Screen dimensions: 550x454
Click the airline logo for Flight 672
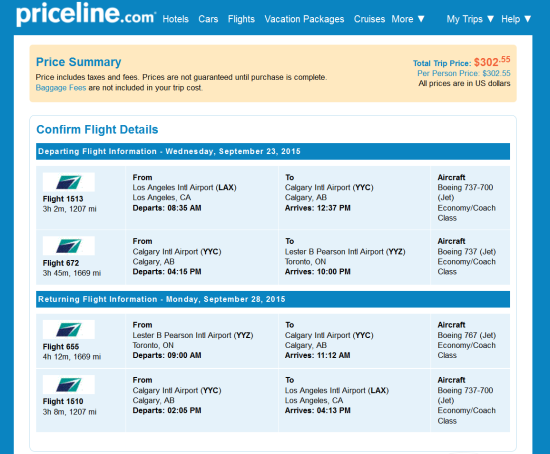[x=69, y=246]
